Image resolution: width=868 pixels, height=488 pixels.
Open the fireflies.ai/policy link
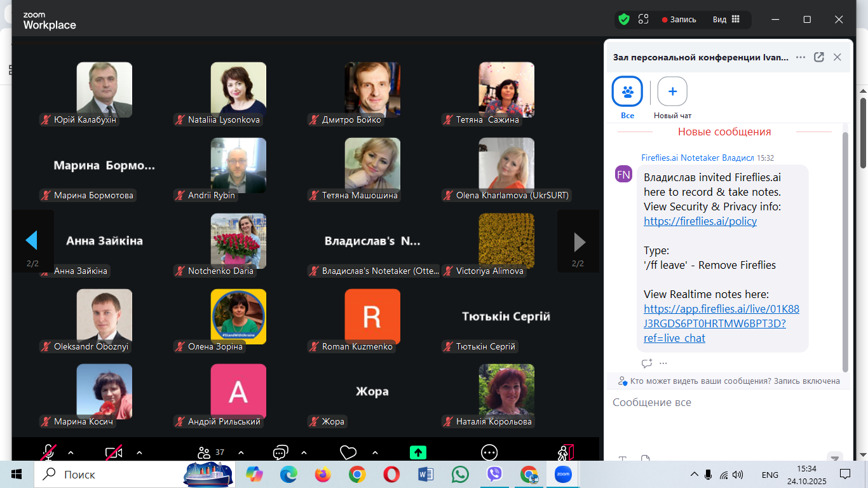700,221
